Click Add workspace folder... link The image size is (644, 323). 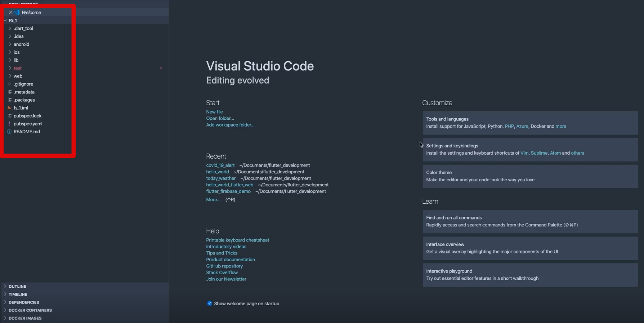tap(230, 125)
